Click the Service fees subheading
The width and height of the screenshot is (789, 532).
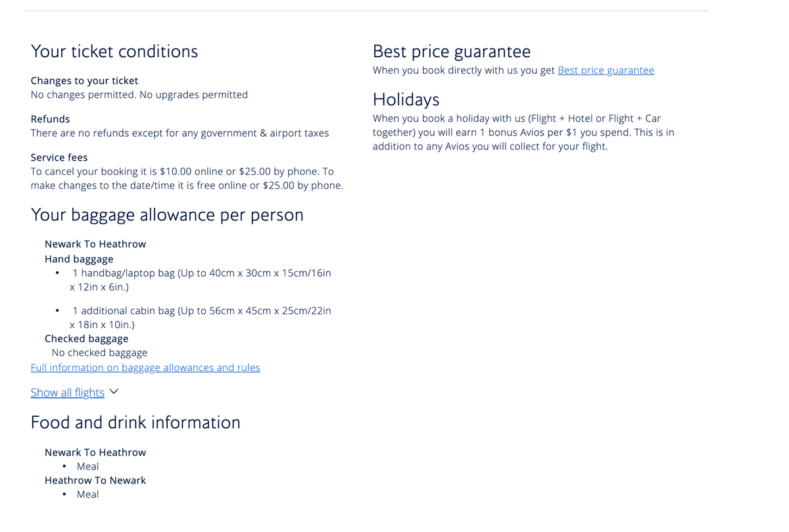coord(59,157)
